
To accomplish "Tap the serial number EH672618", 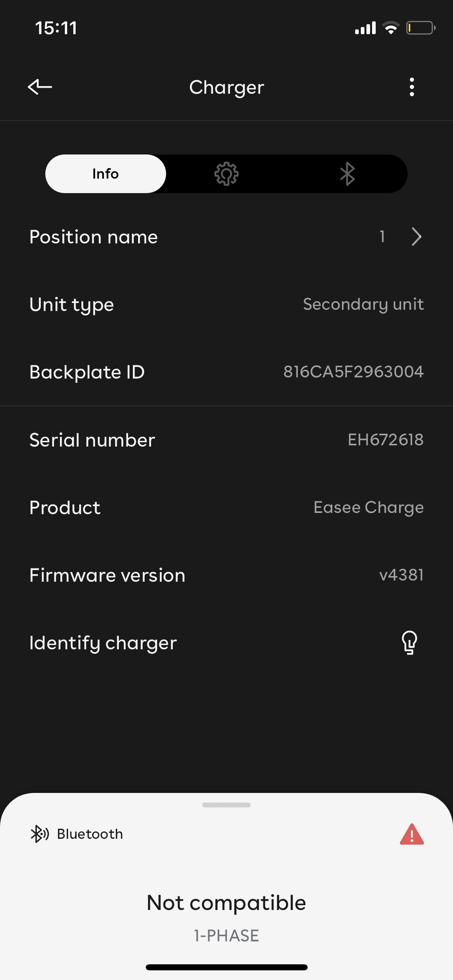I will pyautogui.click(x=385, y=440).
